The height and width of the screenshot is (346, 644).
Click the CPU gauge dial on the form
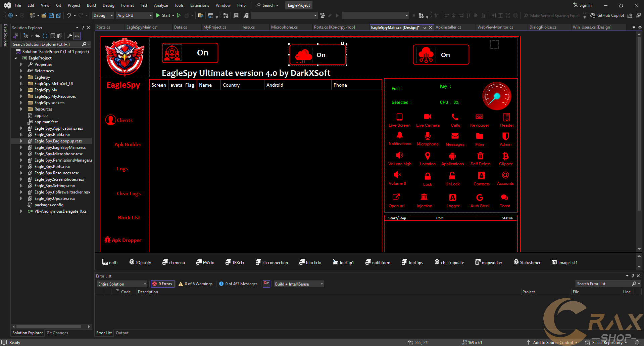point(497,96)
